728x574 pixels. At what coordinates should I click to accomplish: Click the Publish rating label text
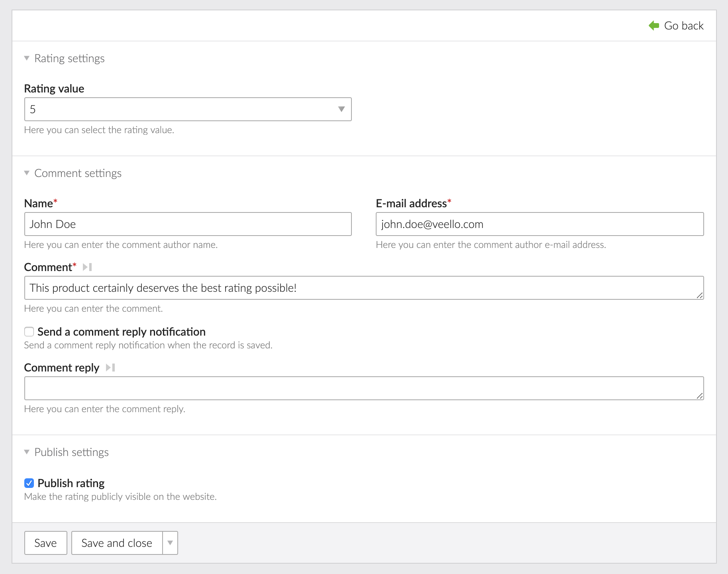(71, 483)
